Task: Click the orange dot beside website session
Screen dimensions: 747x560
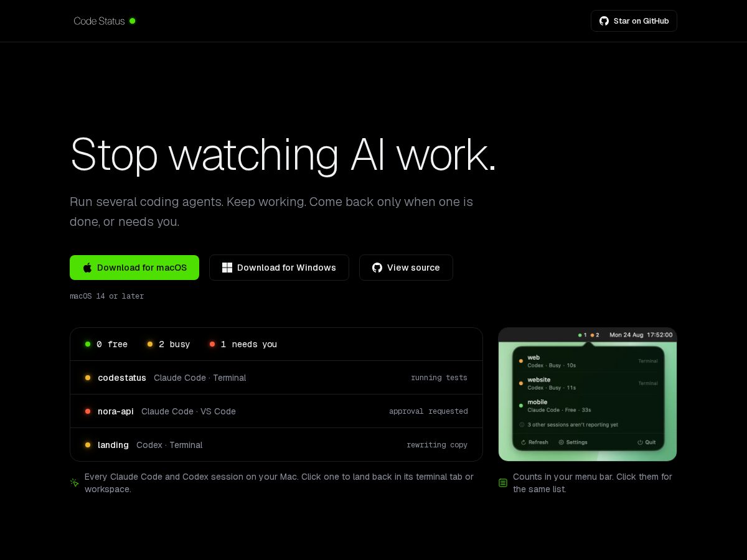Action: pos(521,383)
